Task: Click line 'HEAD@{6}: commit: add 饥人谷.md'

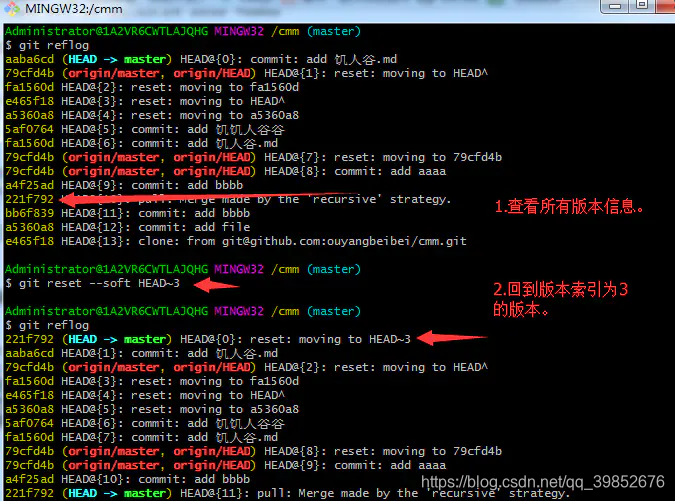Action: pyautogui.click(x=142, y=143)
